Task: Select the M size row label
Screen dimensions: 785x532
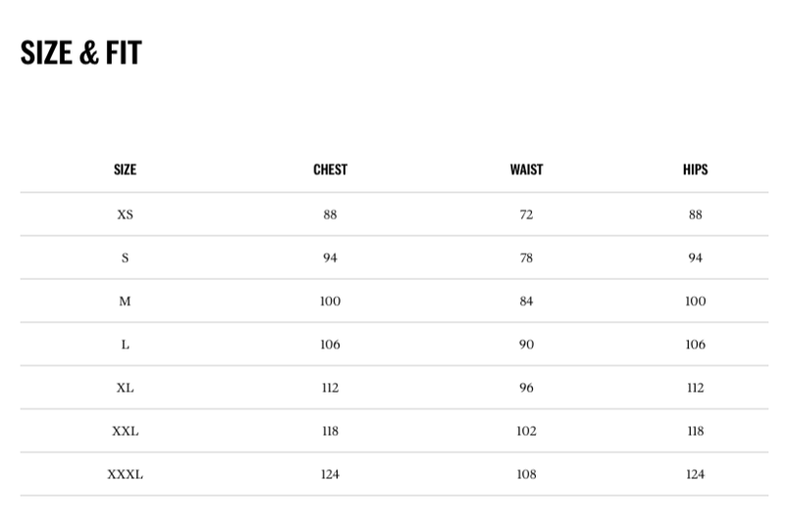Action: tap(125, 301)
